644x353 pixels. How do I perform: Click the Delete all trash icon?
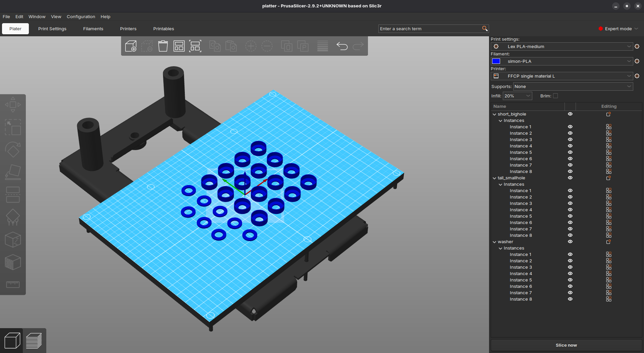(x=163, y=46)
